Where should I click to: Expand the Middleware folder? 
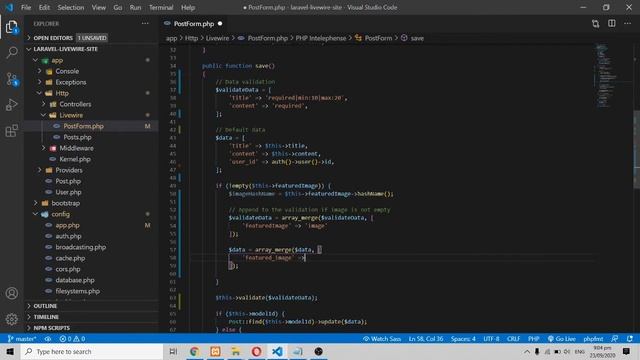pos(76,148)
